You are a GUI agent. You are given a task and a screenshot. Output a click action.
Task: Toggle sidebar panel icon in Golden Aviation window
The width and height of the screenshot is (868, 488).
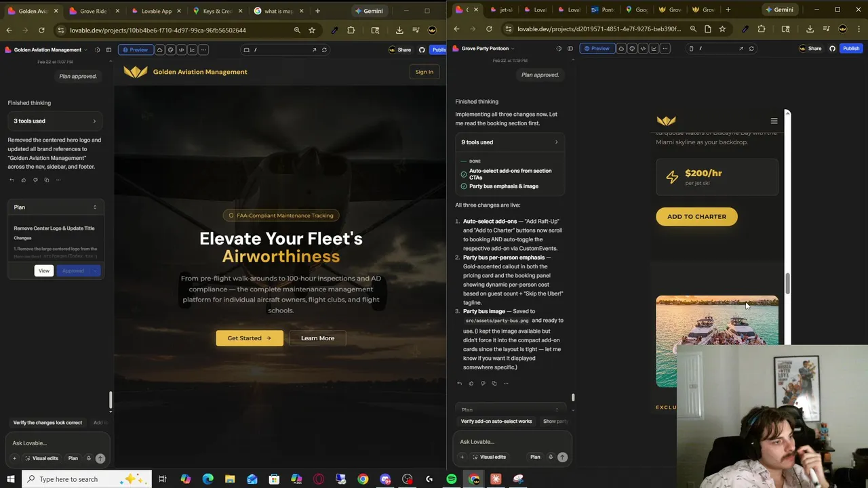coord(108,49)
